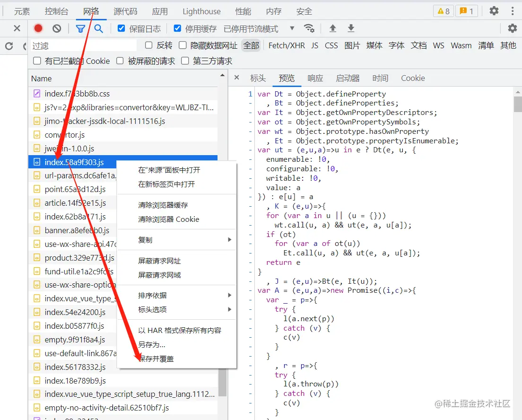522x420 pixels.
Task: Click the red record network log button
Action: (38, 28)
